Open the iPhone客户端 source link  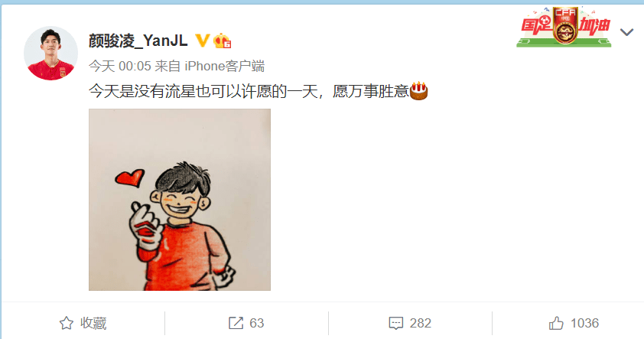(225, 66)
